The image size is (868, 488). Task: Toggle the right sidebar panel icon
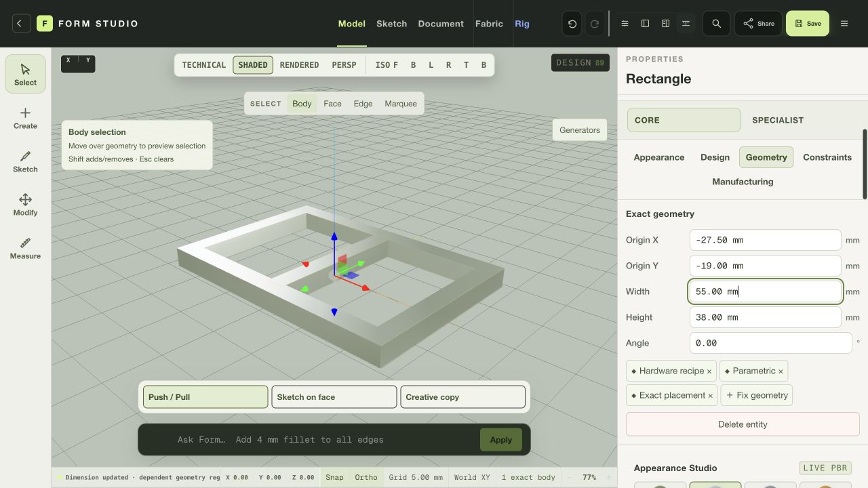click(x=666, y=24)
